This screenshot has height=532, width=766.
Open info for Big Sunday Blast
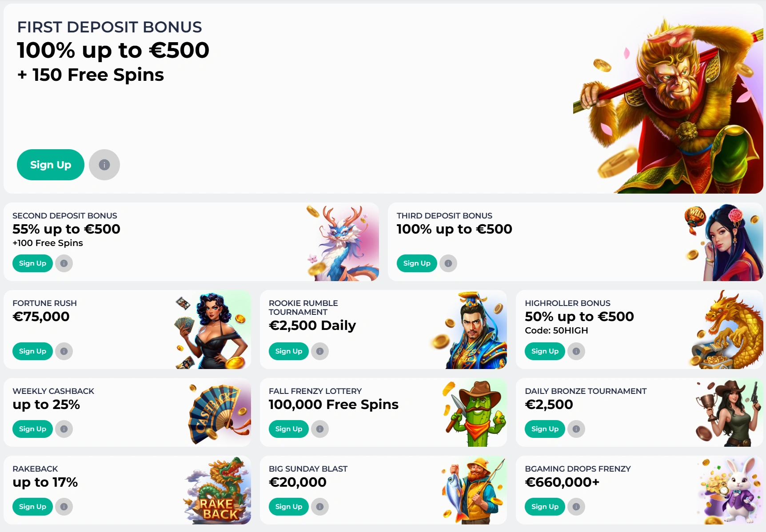(320, 506)
